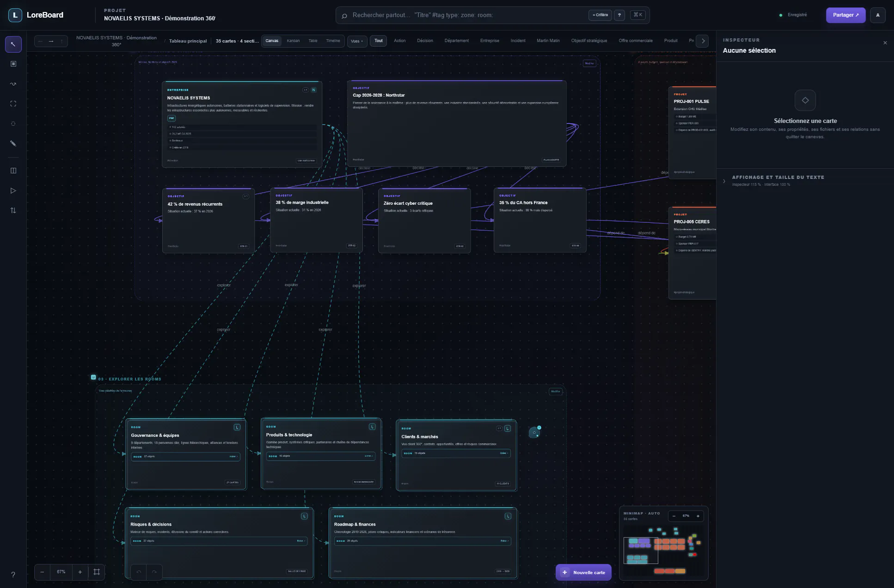This screenshot has width=894, height=588.
Task: Click Modifier on the Explorer les rooms section
Action: 556,392
